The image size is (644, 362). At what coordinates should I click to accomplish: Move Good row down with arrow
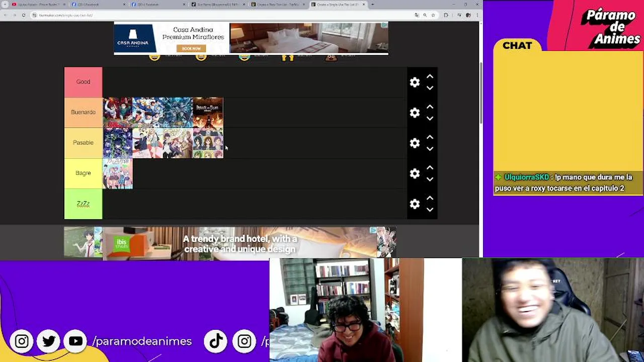click(430, 88)
